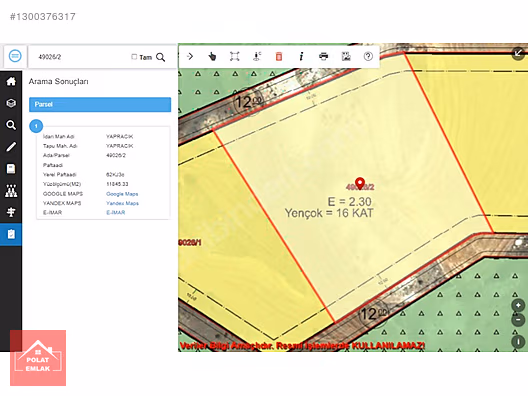Click the Yençok = 16 KAT label
Image resolution: width=528 pixels, height=396 pixels.
[329, 213]
